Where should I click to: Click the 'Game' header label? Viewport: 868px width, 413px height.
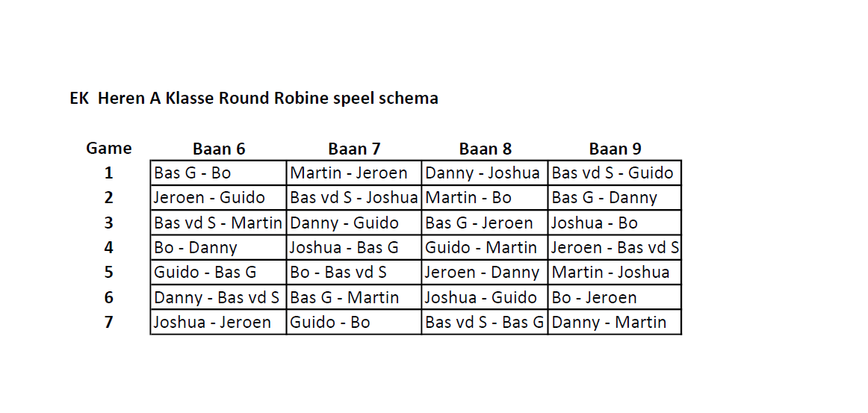109,148
